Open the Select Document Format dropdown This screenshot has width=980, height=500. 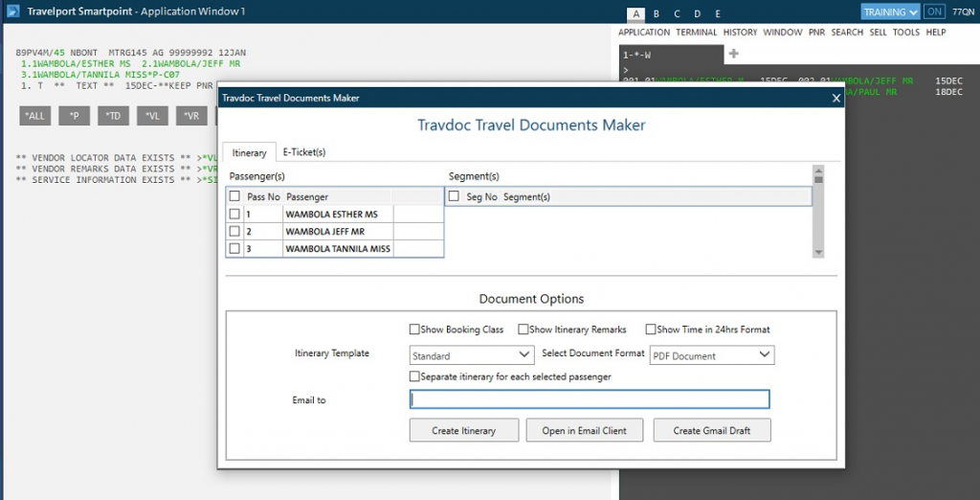click(x=712, y=354)
